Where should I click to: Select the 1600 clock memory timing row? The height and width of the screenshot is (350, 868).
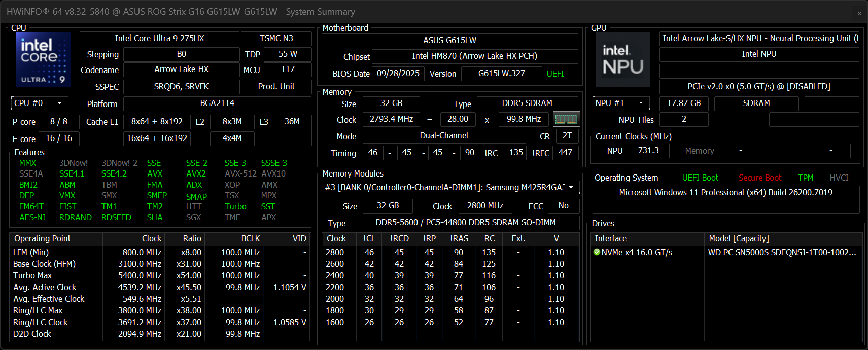tap(450, 322)
